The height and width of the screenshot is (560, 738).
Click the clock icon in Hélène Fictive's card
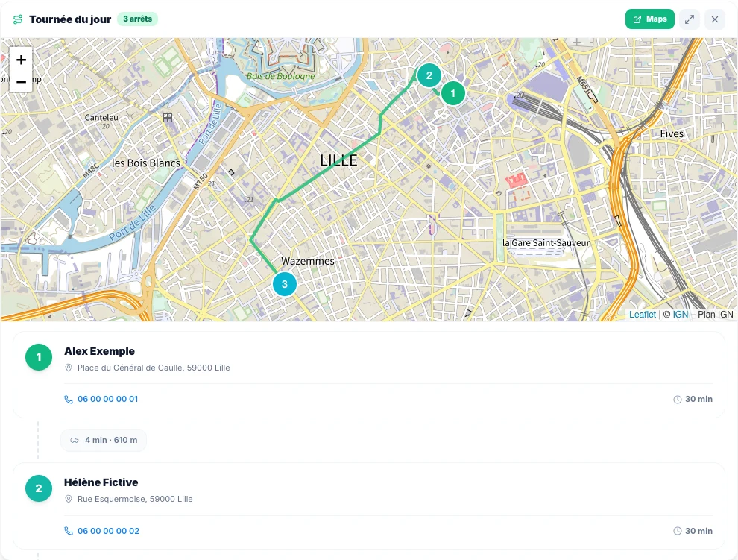[678, 531]
